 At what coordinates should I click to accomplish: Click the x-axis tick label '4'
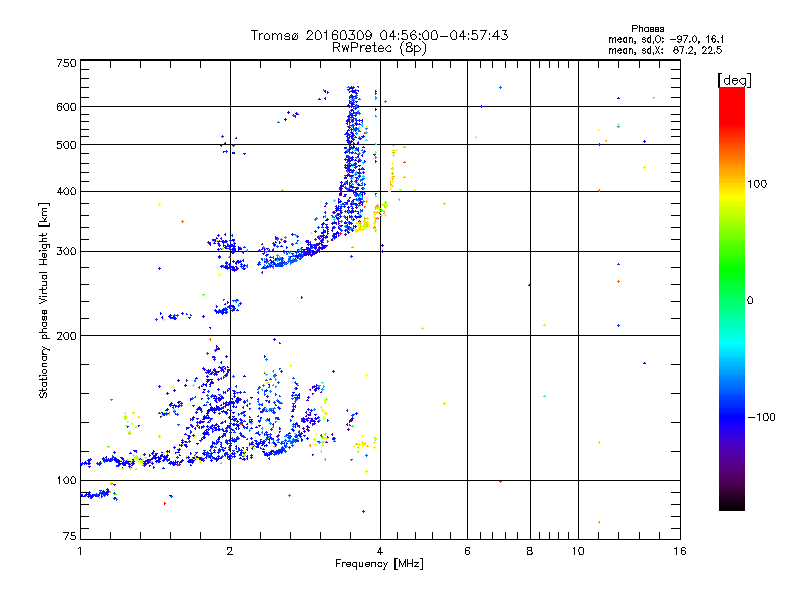[380, 551]
